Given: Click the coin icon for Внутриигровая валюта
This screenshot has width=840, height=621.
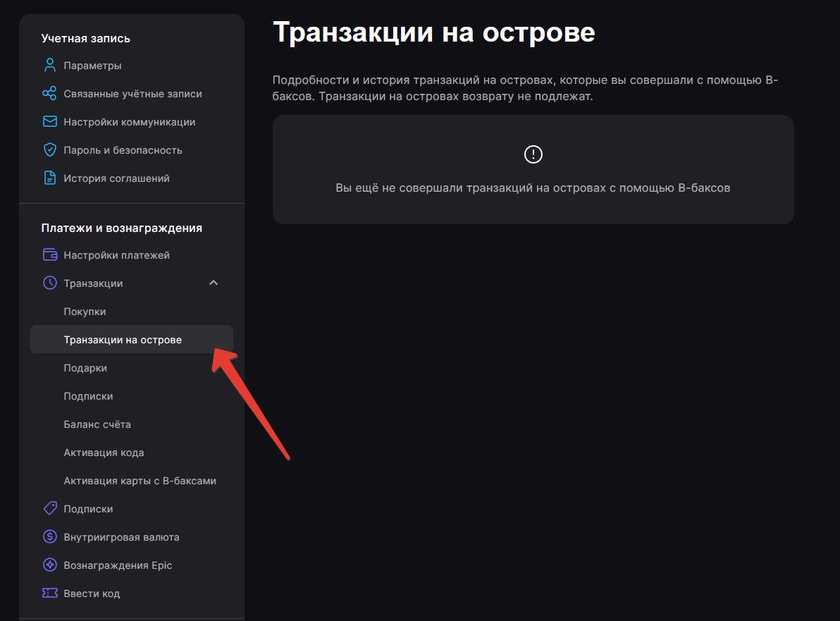Looking at the screenshot, I should tap(49, 537).
